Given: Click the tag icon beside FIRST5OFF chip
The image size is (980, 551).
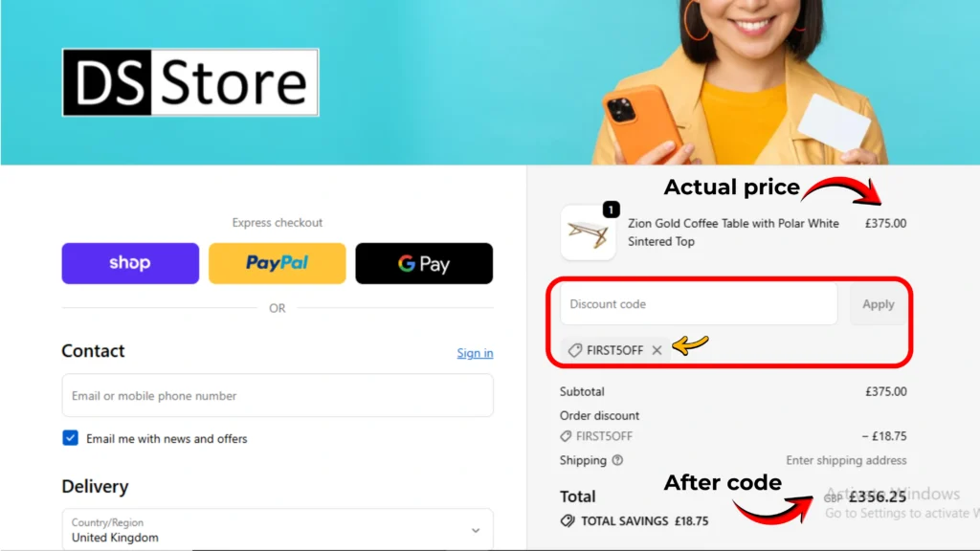Looking at the screenshot, I should [x=574, y=350].
